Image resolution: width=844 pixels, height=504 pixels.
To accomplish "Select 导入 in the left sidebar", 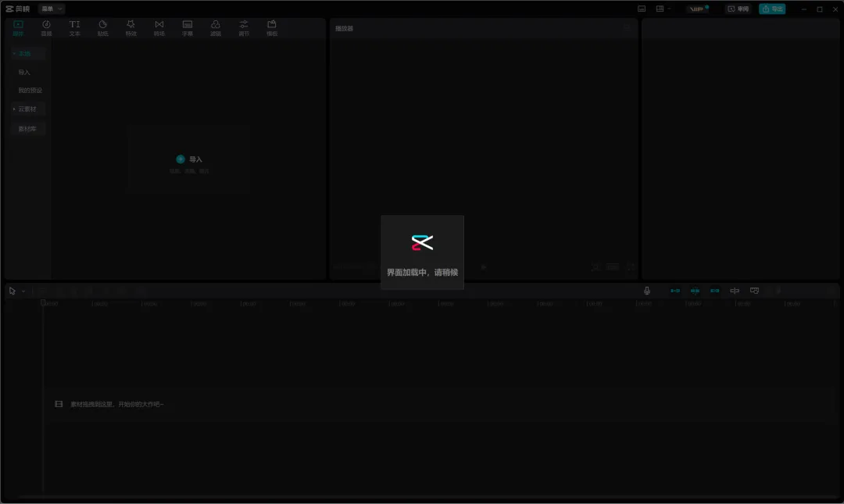I will tap(24, 72).
